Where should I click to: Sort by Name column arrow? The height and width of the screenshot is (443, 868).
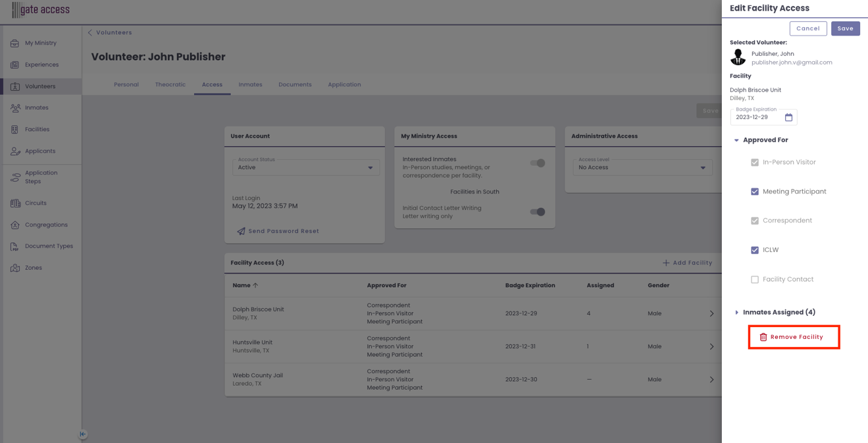click(x=255, y=286)
